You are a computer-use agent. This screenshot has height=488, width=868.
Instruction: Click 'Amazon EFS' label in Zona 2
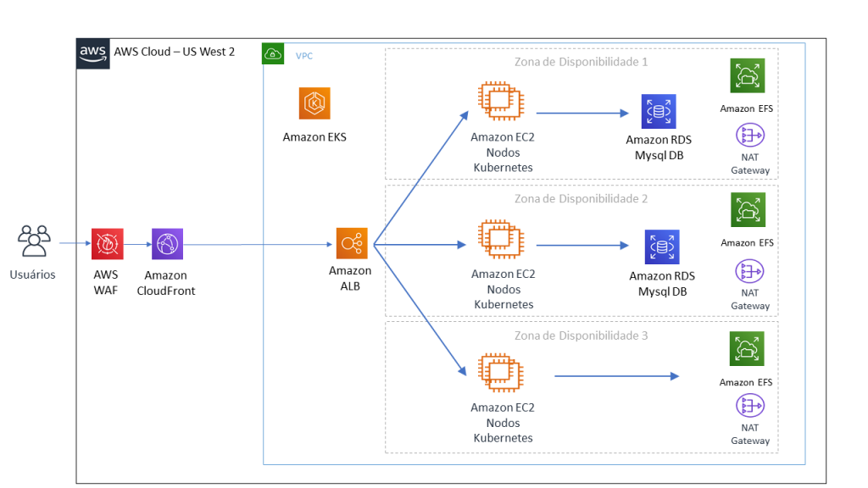(747, 243)
